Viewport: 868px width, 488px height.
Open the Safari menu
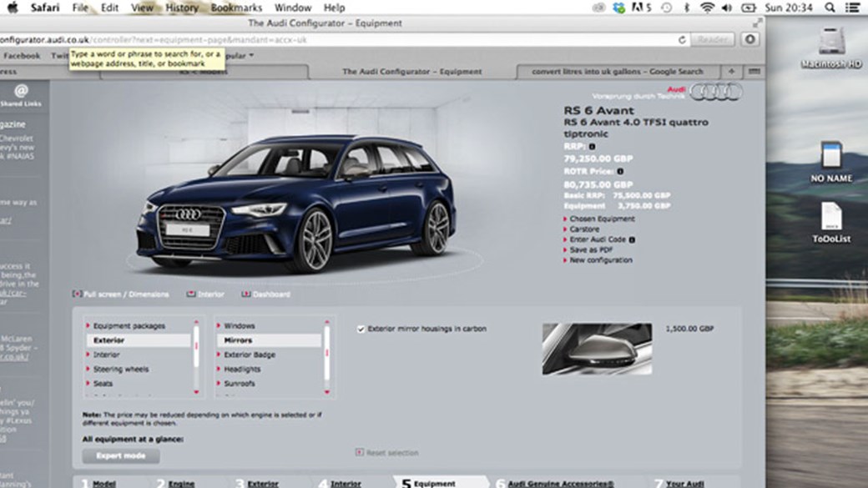pyautogui.click(x=45, y=8)
